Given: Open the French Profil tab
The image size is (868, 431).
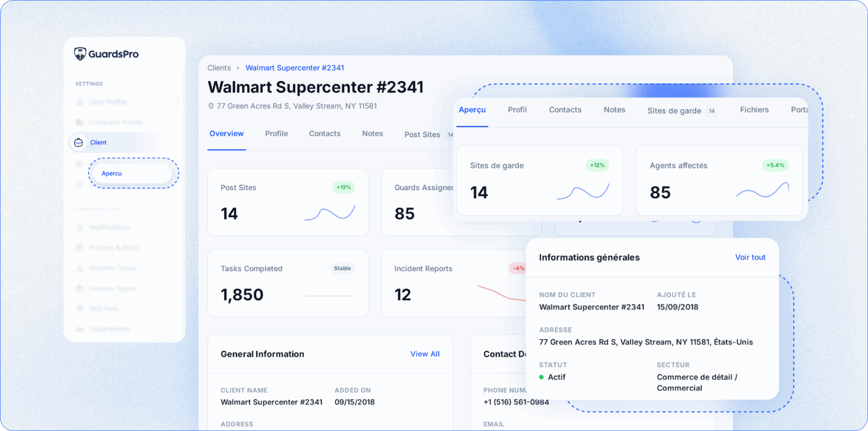Looking at the screenshot, I should 517,110.
